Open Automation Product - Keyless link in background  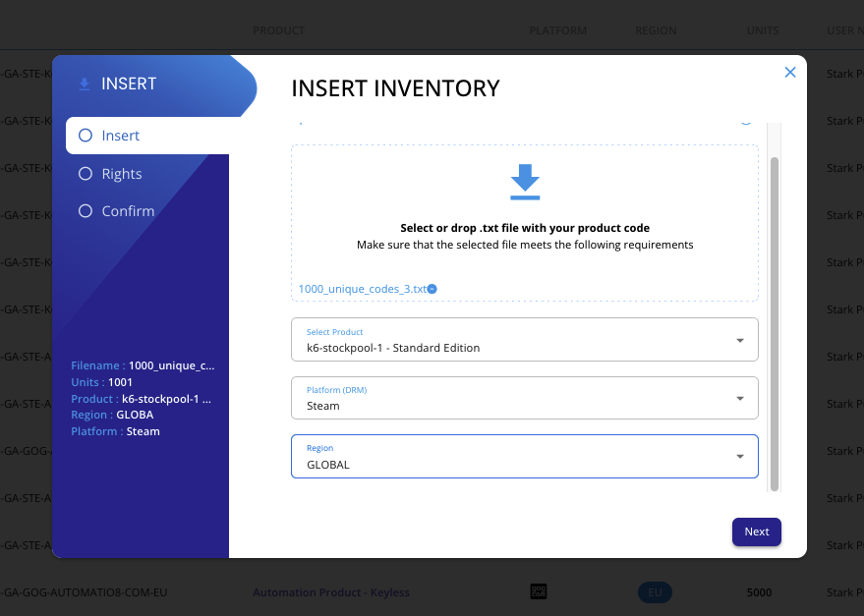click(331, 592)
